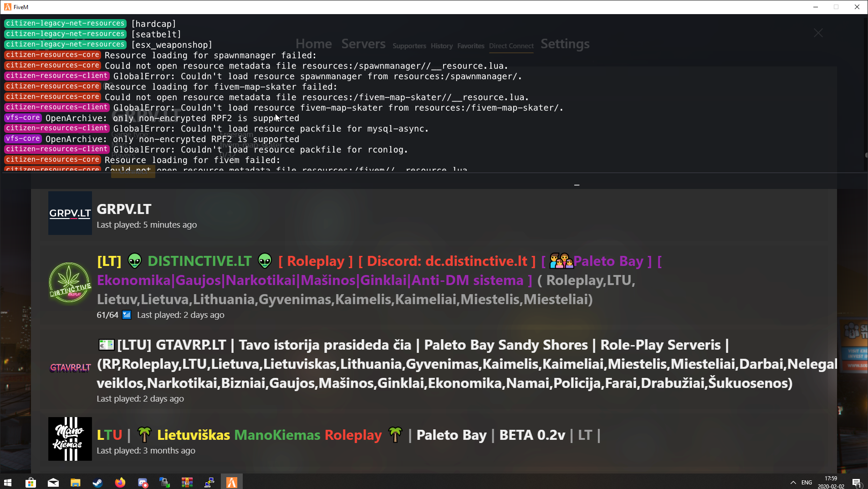Image resolution: width=868 pixels, height=489 pixels.
Task: Click the DISTINCTIVE.LT cannabis leaf server icon
Action: [70, 282]
